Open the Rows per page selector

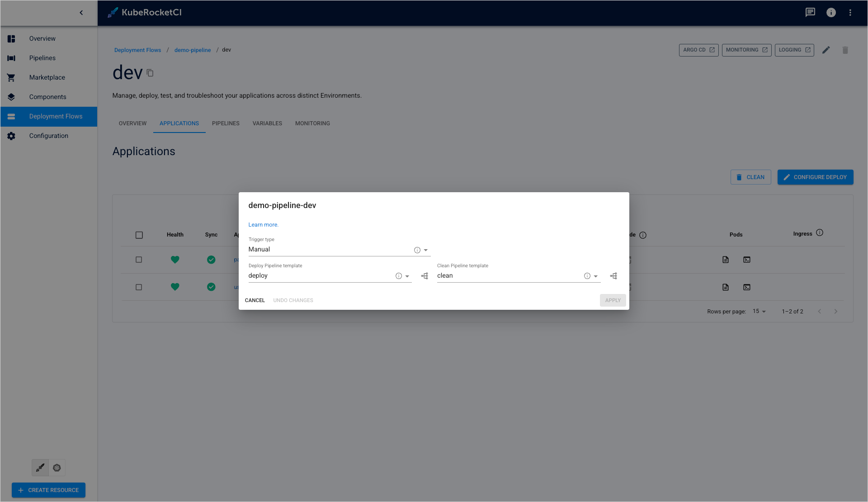click(x=759, y=311)
